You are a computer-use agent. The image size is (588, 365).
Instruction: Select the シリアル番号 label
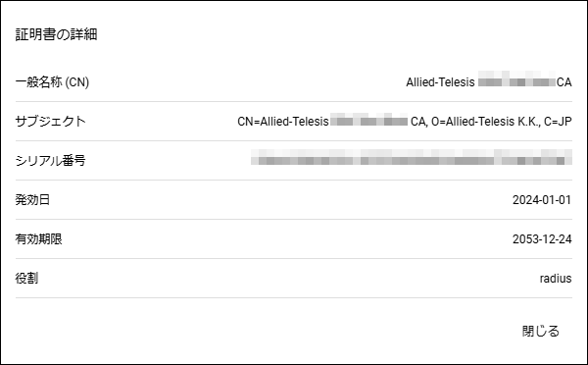(x=51, y=160)
